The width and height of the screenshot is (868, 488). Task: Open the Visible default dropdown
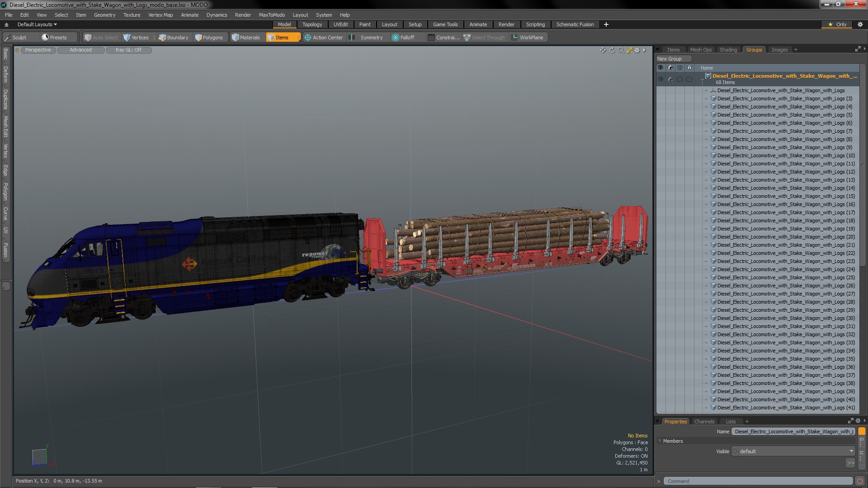[793, 451]
